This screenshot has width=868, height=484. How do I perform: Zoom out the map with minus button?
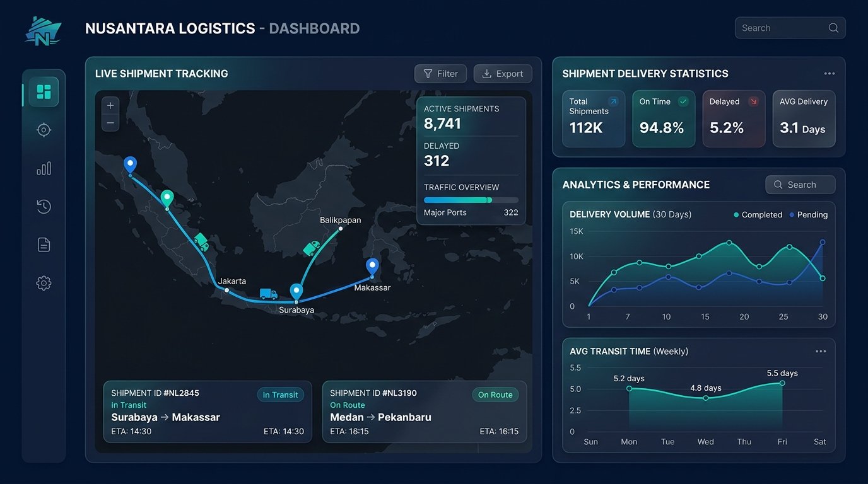tap(110, 122)
